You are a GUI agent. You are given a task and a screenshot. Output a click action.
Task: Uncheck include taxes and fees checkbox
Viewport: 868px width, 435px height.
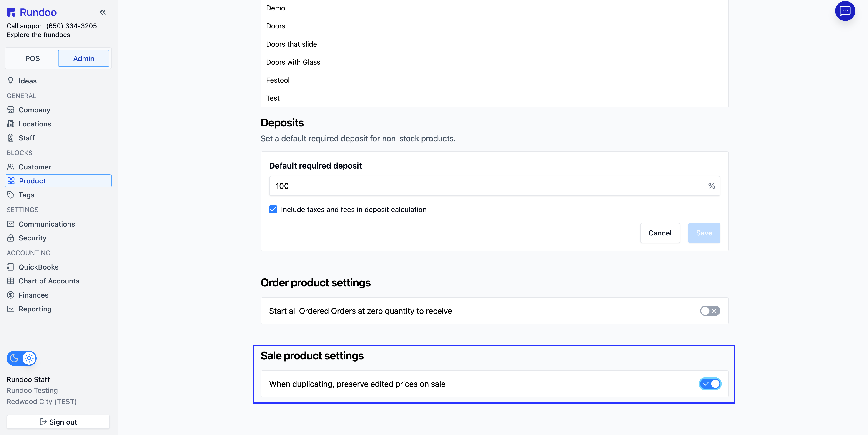(273, 210)
